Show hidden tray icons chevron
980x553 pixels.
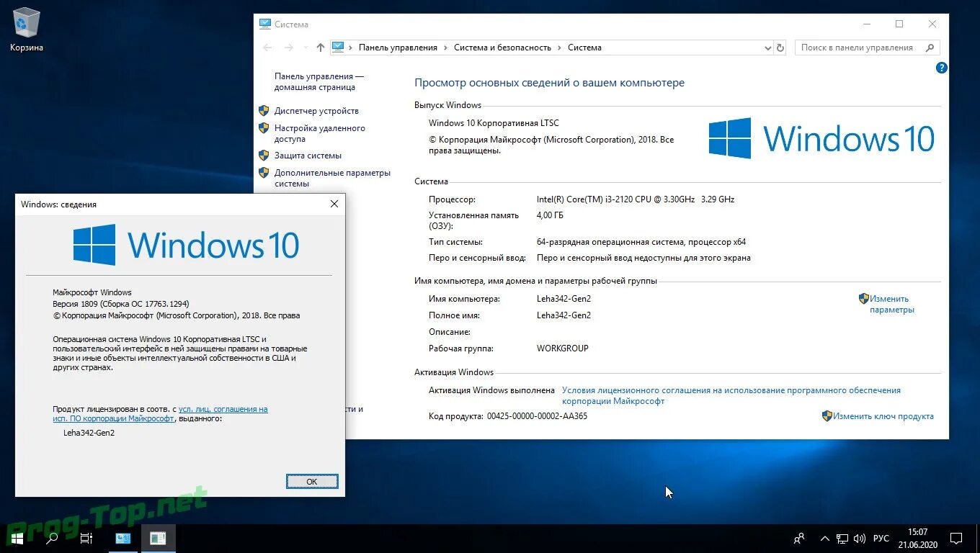824,538
